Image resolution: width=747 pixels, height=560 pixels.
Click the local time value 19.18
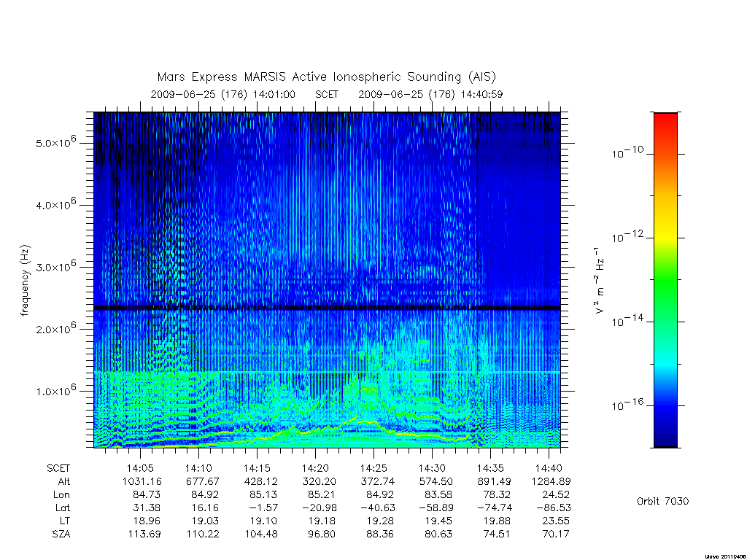[x=322, y=521]
